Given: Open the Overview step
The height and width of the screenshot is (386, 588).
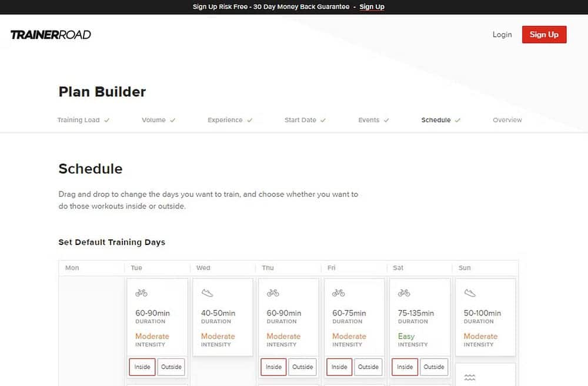Looking at the screenshot, I should click(507, 120).
